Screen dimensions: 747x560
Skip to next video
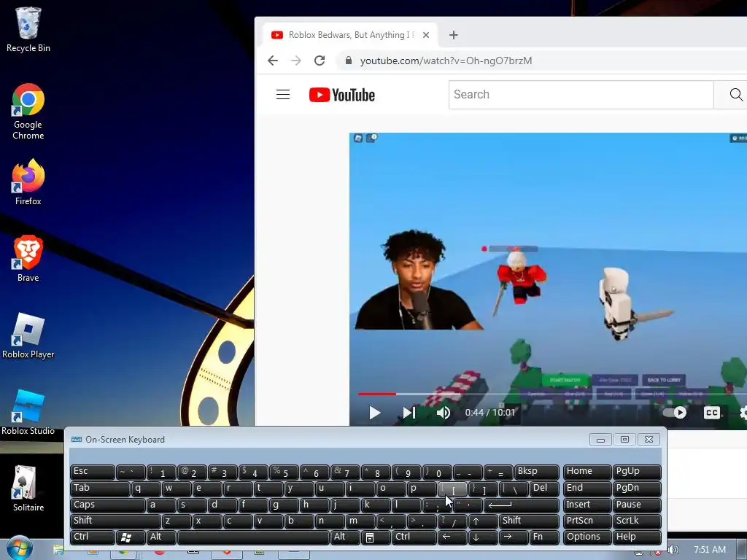409,413
